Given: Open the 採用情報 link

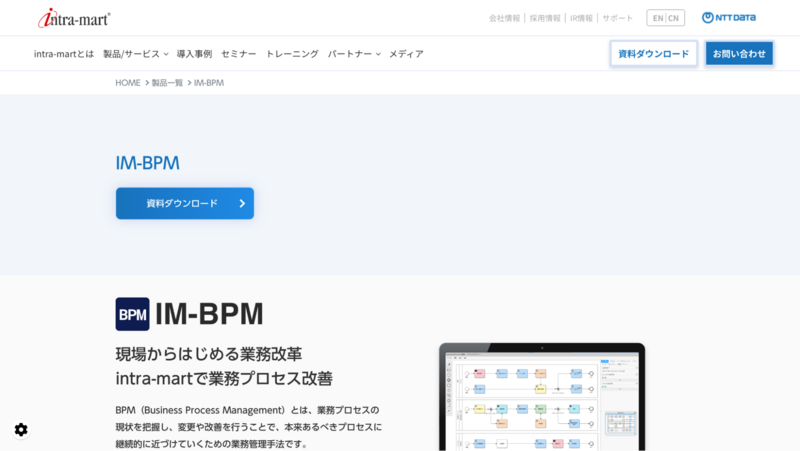Looking at the screenshot, I should click(x=545, y=18).
